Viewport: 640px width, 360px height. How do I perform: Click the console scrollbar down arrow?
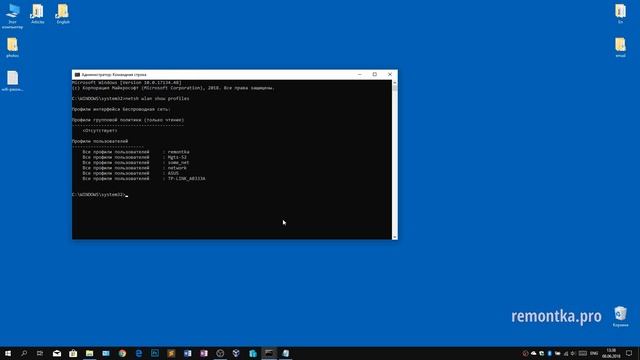point(395,237)
